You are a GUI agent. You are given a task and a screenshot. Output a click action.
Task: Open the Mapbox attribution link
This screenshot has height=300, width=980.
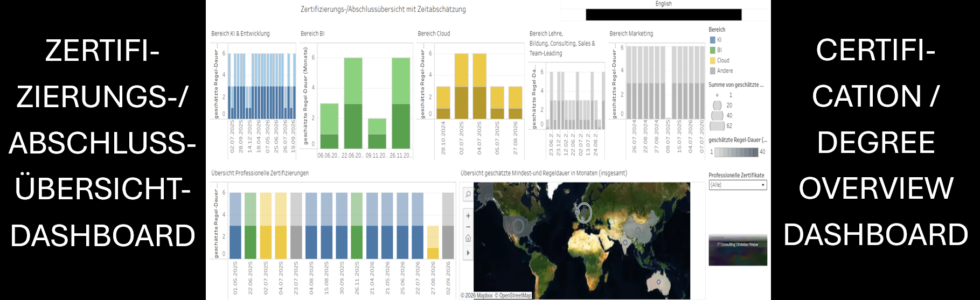(x=477, y=295)
